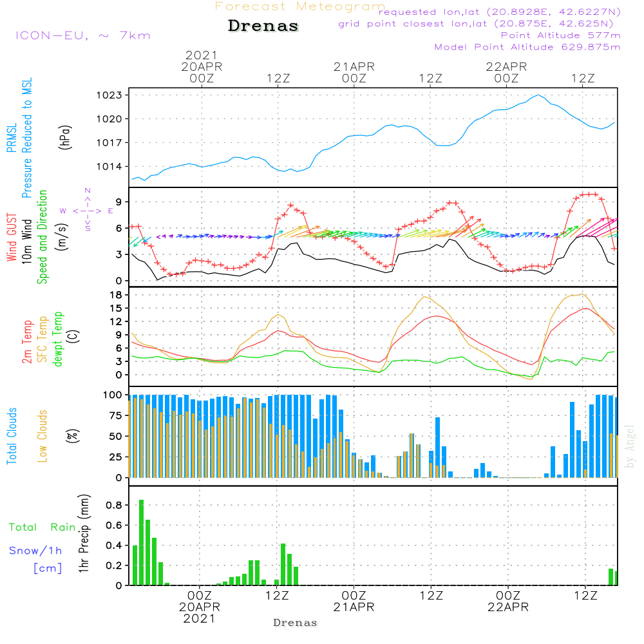Screen dimensions: 644x644
Task: Select 'Pressure Reduced to MSL' vertical label
Action: coord(26,138)
